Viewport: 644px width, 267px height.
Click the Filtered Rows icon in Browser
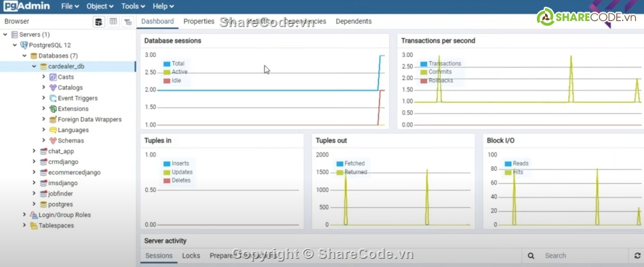(x=127, y=22)
